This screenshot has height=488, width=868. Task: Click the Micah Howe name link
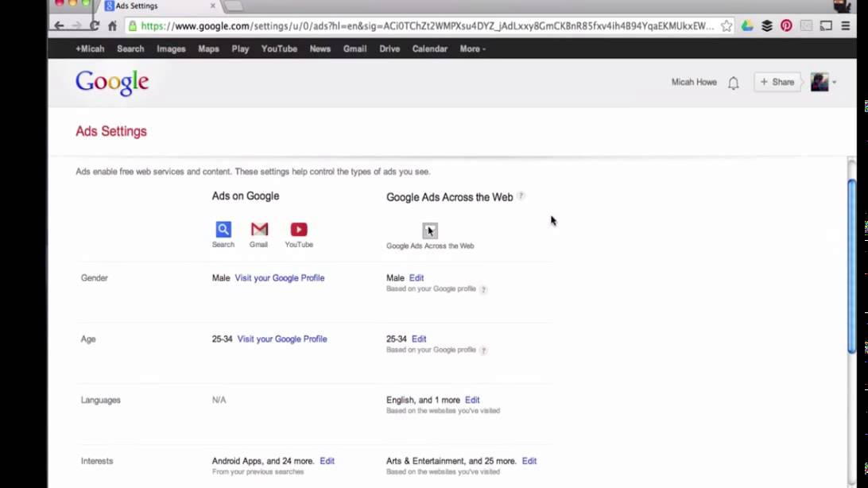[x=694, y=82]
